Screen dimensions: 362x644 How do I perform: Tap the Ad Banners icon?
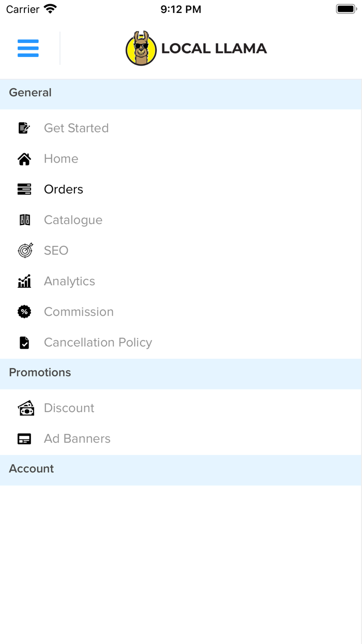(x=24, y=439)
